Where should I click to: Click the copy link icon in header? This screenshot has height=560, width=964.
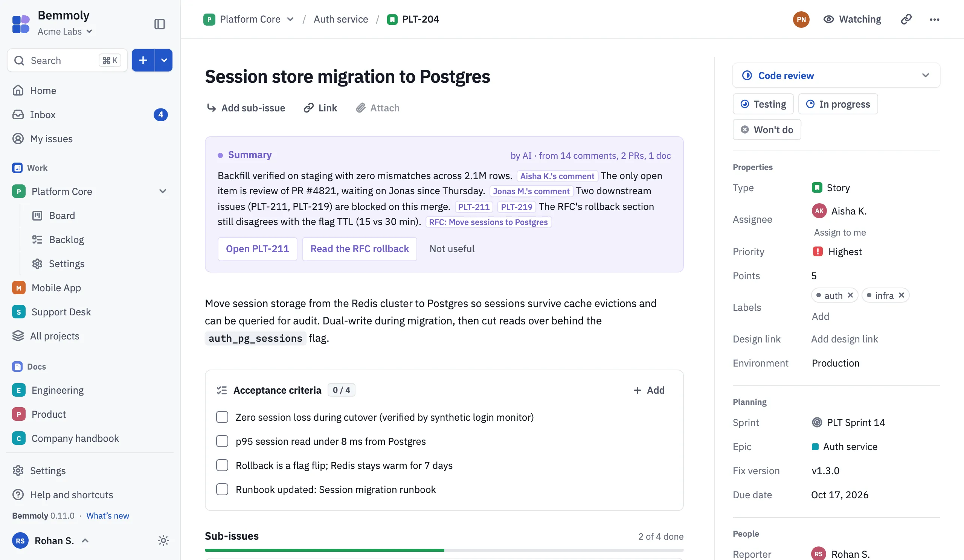pyautogui.click(x=906, y=19)
